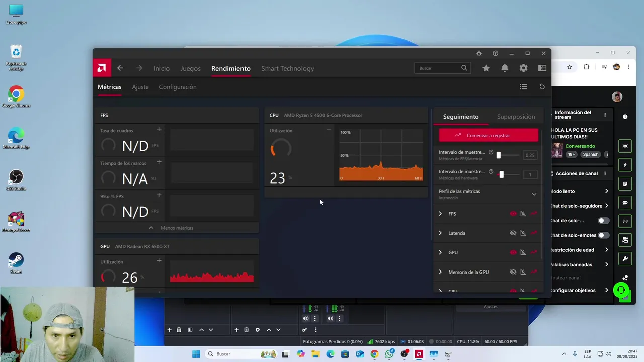Toggle FPS graph icon in Seguimiento

coord(523,214)
